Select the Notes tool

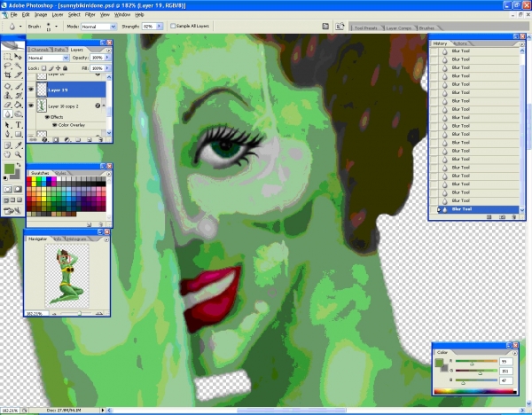click(7, 145)
